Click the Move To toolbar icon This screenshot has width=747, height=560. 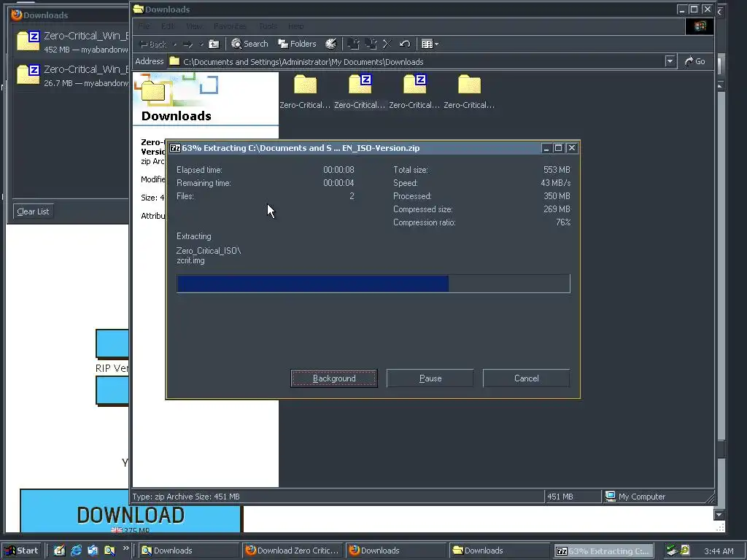[x=353, y=44]
